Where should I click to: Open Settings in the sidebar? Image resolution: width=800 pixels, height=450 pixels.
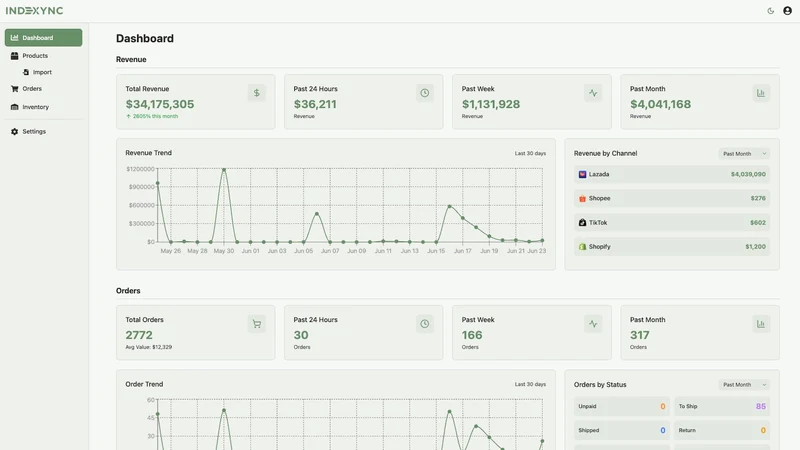pos(43,131)
